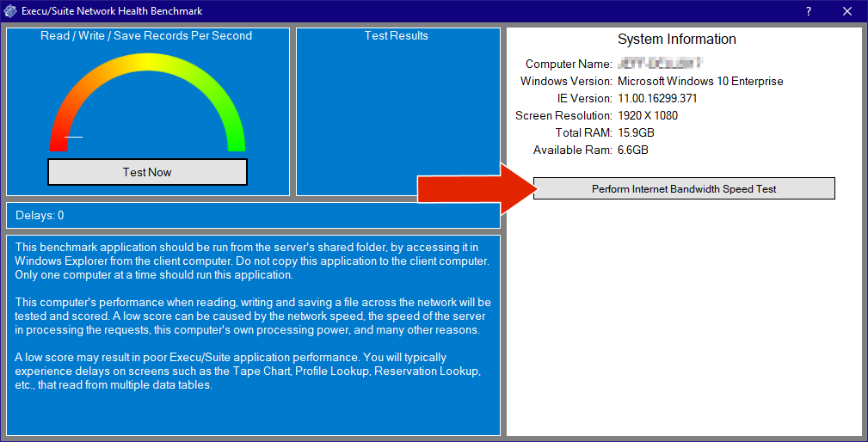Select the IE Version value 11.00.16299.371
This screenshot has width=868, height=442.
pos(657,99)
